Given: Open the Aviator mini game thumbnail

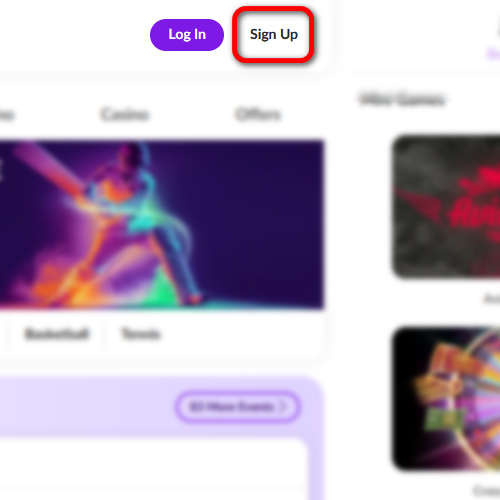Looking at the screenshot, I should click(x=446, y=207).
